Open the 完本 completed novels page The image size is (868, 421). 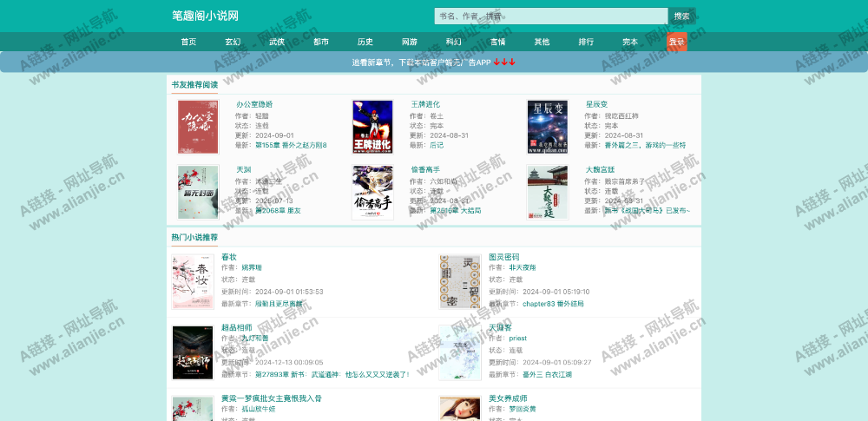click(x=630, y=42)
